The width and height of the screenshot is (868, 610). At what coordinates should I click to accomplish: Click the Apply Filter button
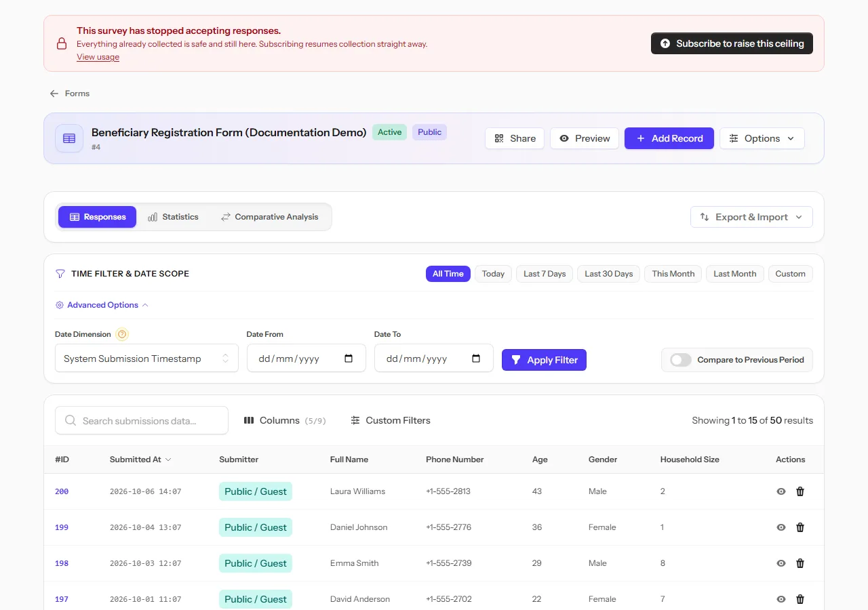click(x=544, y=360)
